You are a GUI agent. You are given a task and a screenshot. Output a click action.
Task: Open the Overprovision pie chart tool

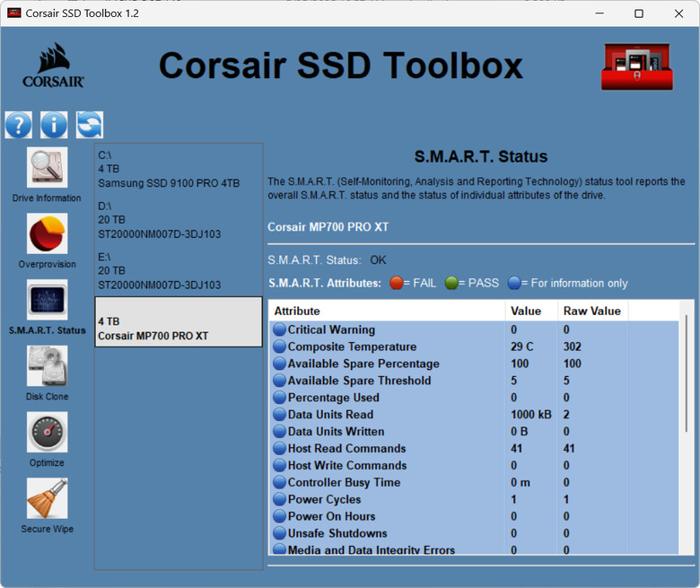(47, 233)
